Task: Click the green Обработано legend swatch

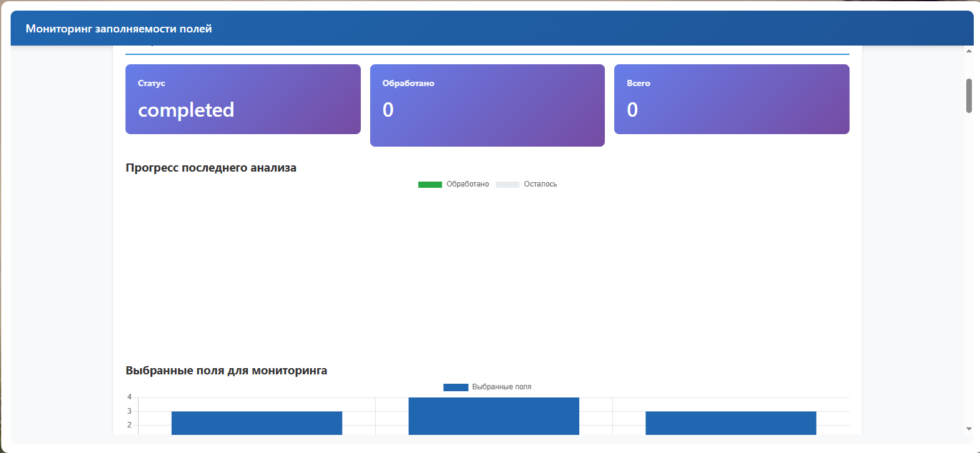Action: tap(430, 185)
